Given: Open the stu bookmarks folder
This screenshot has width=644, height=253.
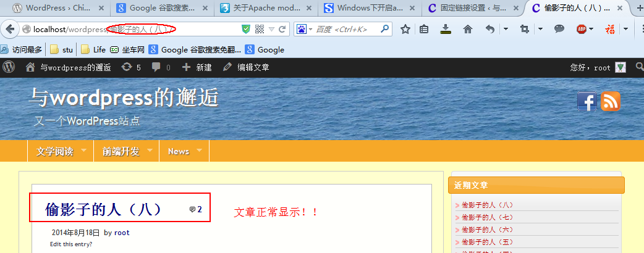Looking at the screenshot, I should point(62,49).
